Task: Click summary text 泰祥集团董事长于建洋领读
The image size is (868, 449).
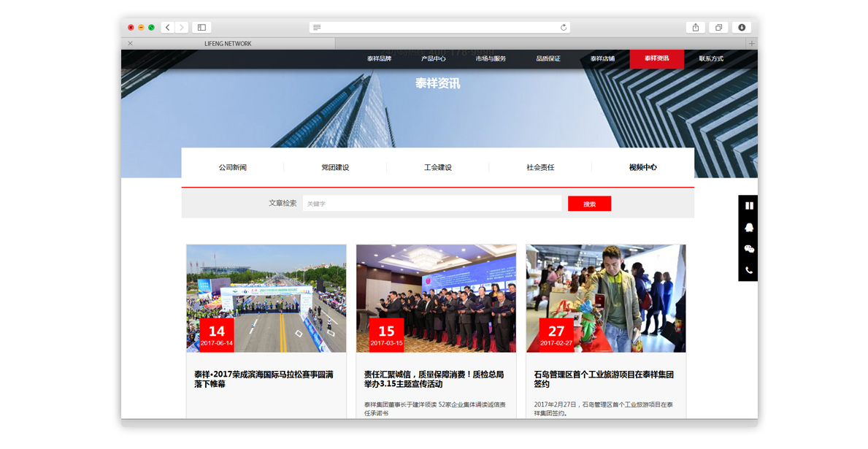Action: point(434,409)
